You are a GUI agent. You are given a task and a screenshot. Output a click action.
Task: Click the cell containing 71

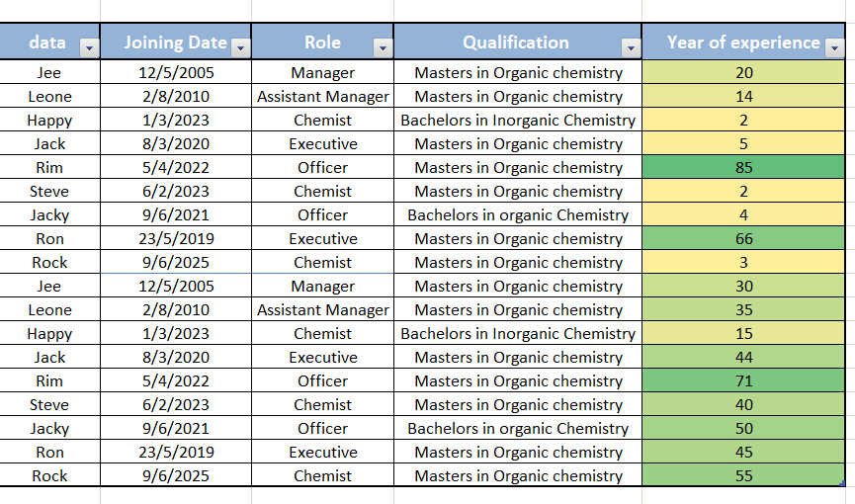tap(743, 380)
